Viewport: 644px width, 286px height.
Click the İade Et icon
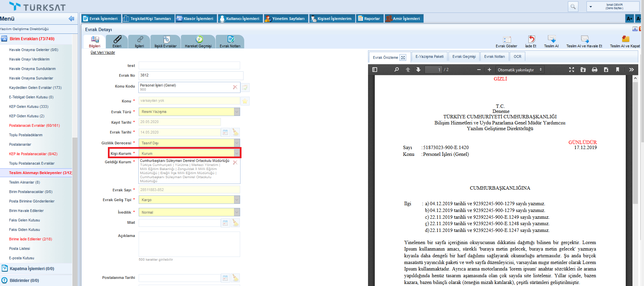click(531, 40)
